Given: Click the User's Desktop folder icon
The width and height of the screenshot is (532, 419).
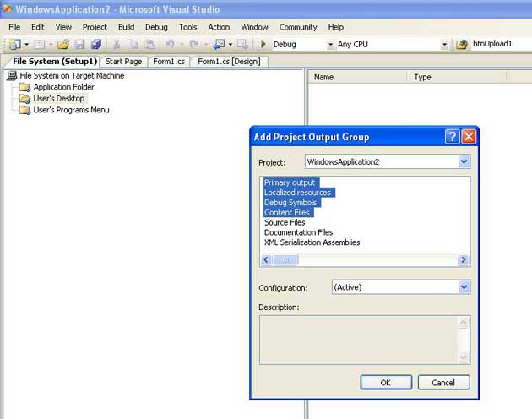Looking at the screenshot, I should [24, 99].
